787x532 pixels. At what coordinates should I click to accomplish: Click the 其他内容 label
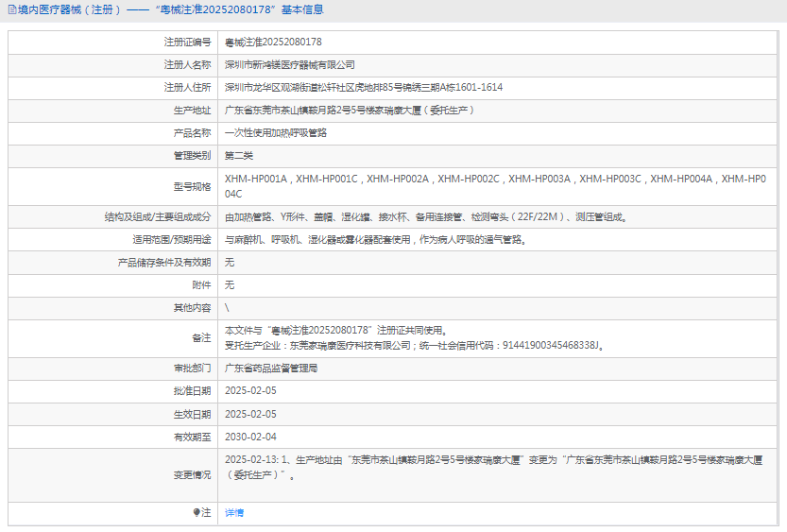click(x=192, y=308)
